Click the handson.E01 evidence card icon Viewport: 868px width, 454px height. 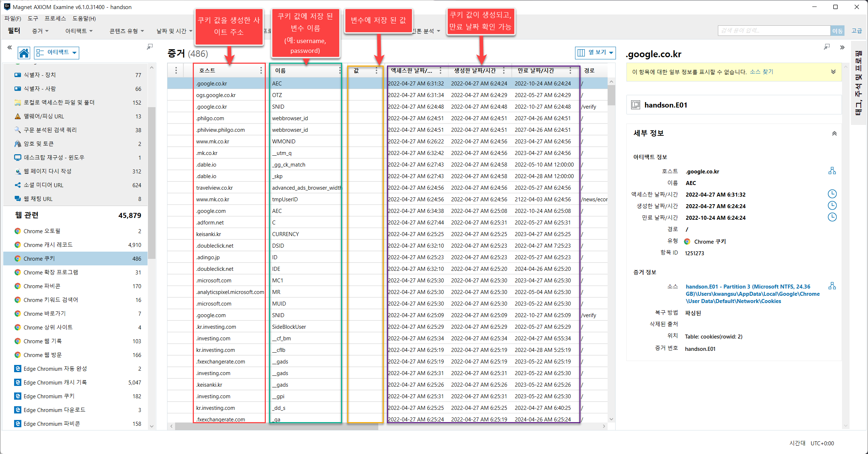coord(635,105)
